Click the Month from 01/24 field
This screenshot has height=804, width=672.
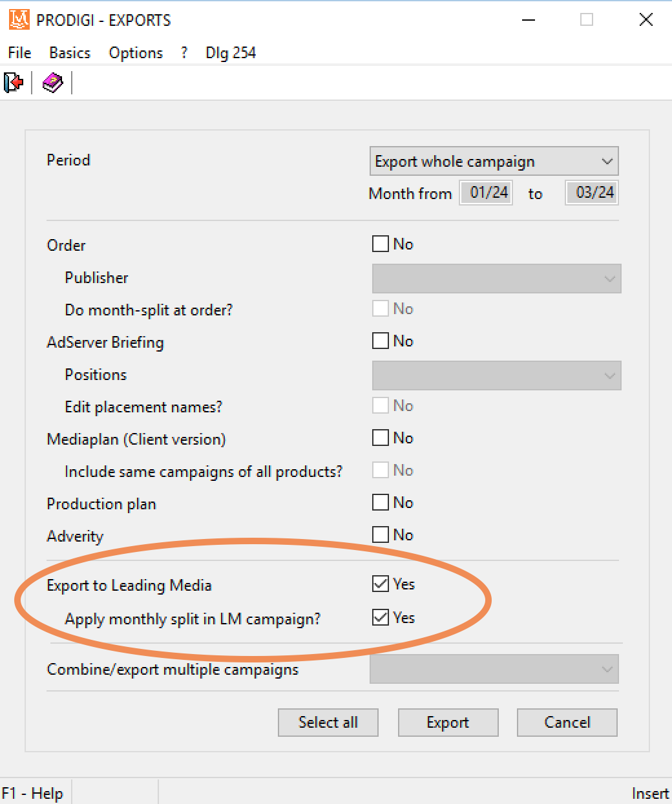486,193
